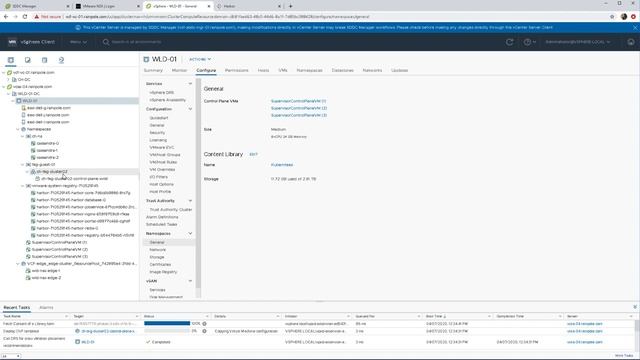Click the search in all environments field
This screenshot has width=640, height=360.
click(x=137, y=42)
